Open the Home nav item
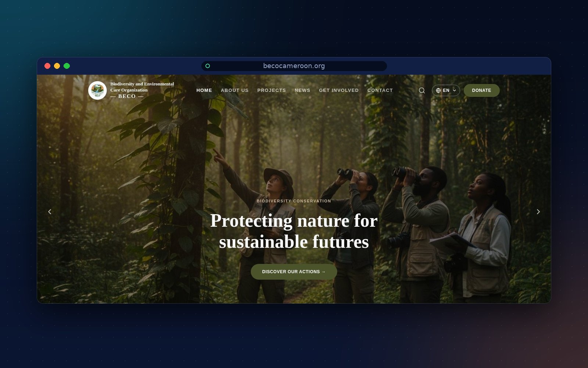The image size is (588, 368). pos(204,90)
